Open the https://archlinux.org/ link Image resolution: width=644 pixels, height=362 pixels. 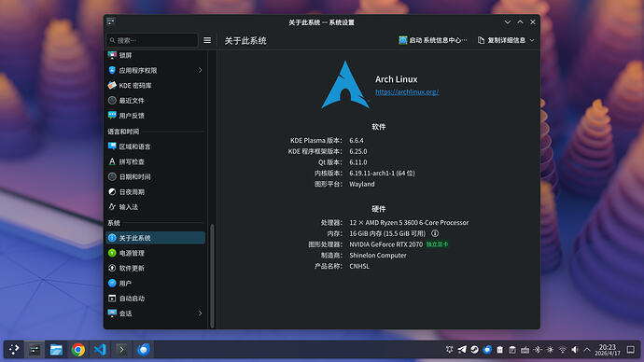pos(407,92)
